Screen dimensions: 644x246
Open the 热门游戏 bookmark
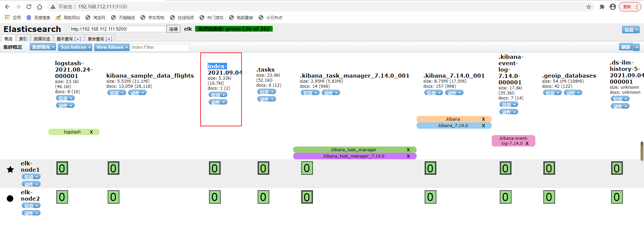[x=211, y=17]
